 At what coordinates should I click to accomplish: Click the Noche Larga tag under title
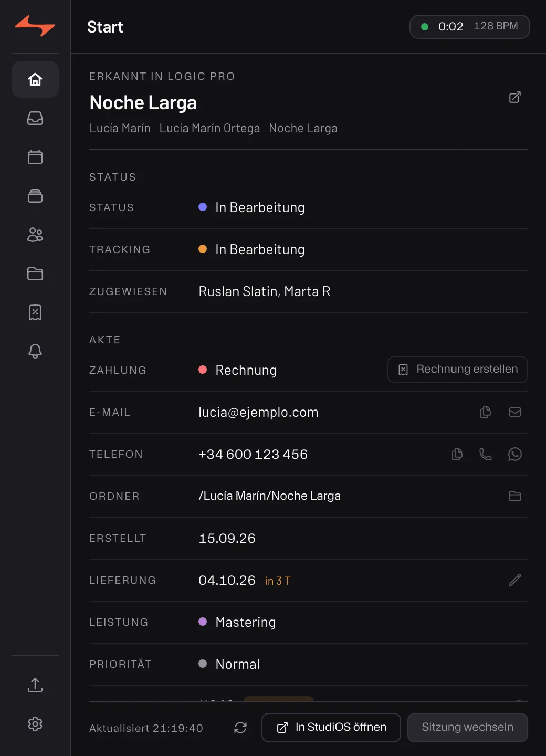click(303, 128)
